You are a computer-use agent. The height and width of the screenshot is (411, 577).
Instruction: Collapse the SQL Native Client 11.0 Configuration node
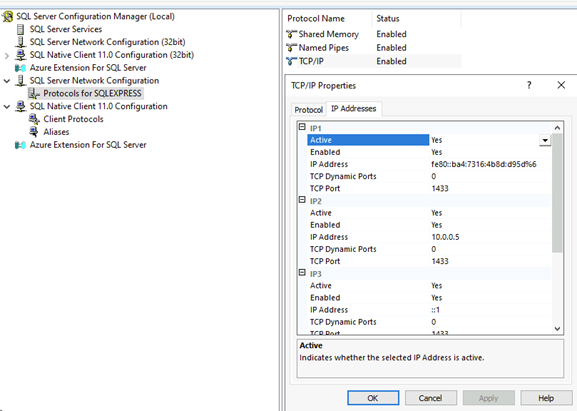click(7, 107)
